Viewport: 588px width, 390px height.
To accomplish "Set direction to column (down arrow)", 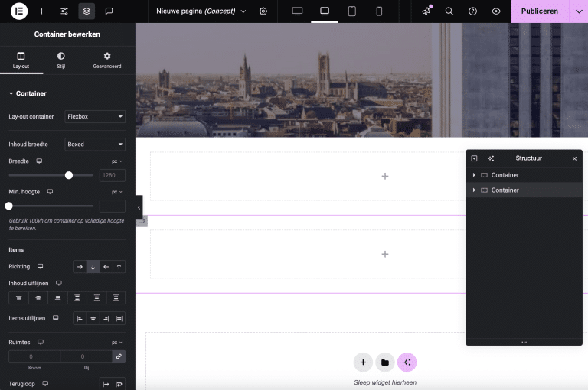I will 93,267.
